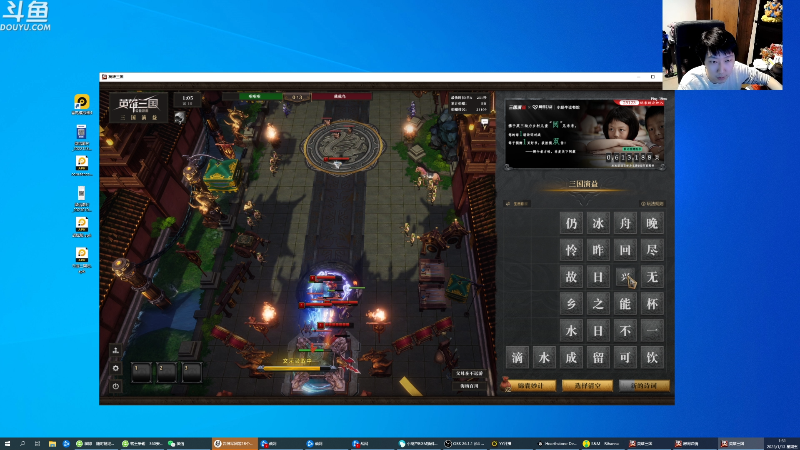
Task: Use the 锦囊妙计 hint button with pouch
Action: tap(529, 385)
